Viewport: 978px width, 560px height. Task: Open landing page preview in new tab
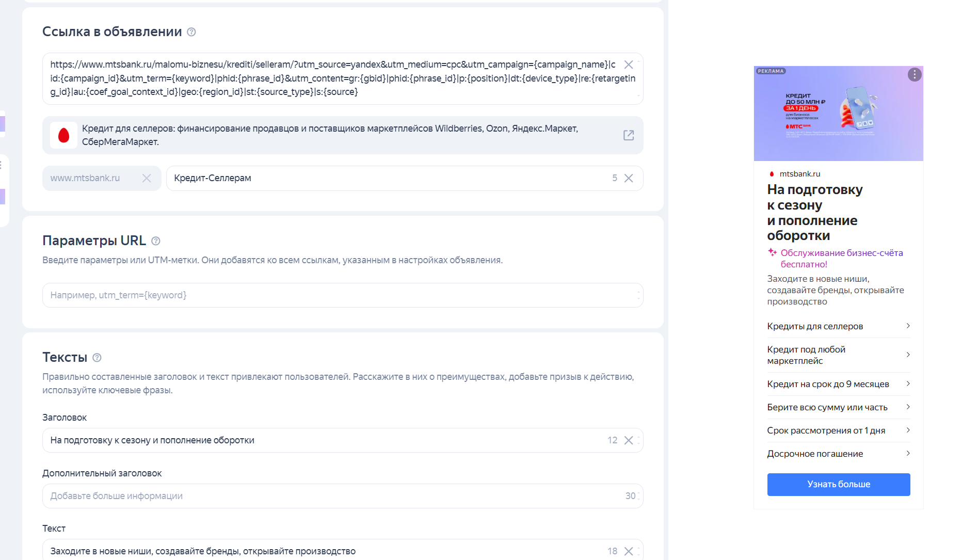629,135
